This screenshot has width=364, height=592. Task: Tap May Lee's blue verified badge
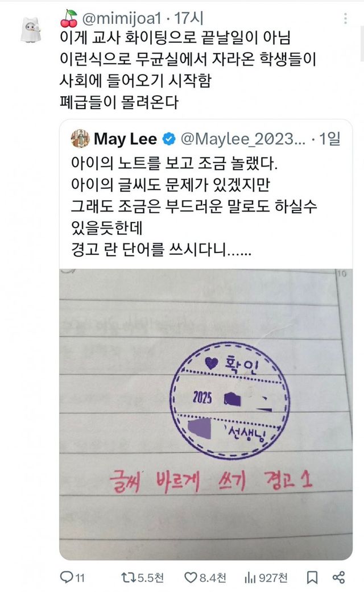[168, 139]
